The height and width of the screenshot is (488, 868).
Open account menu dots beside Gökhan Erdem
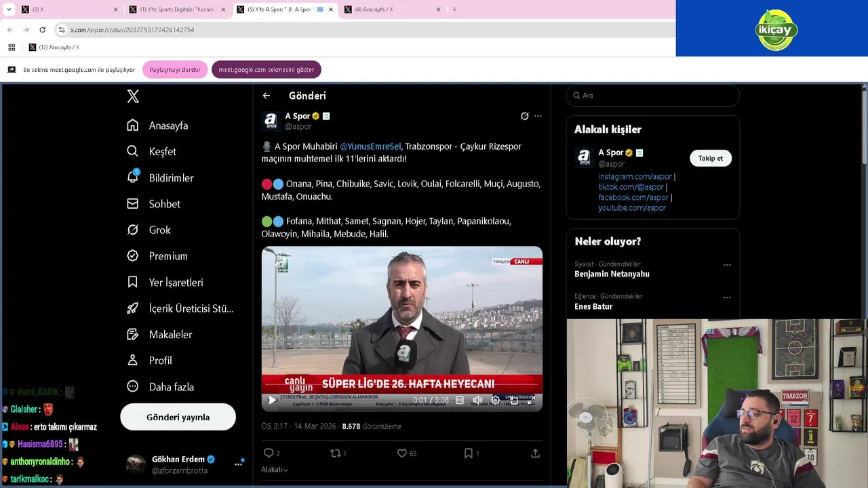click(239, 464)
